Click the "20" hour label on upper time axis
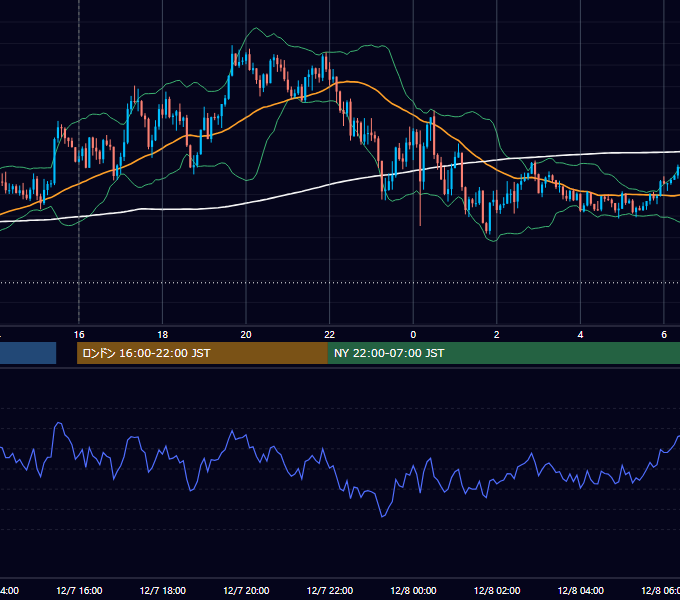Viewport: 680px width, 600px height. click(x=246, y=335)
